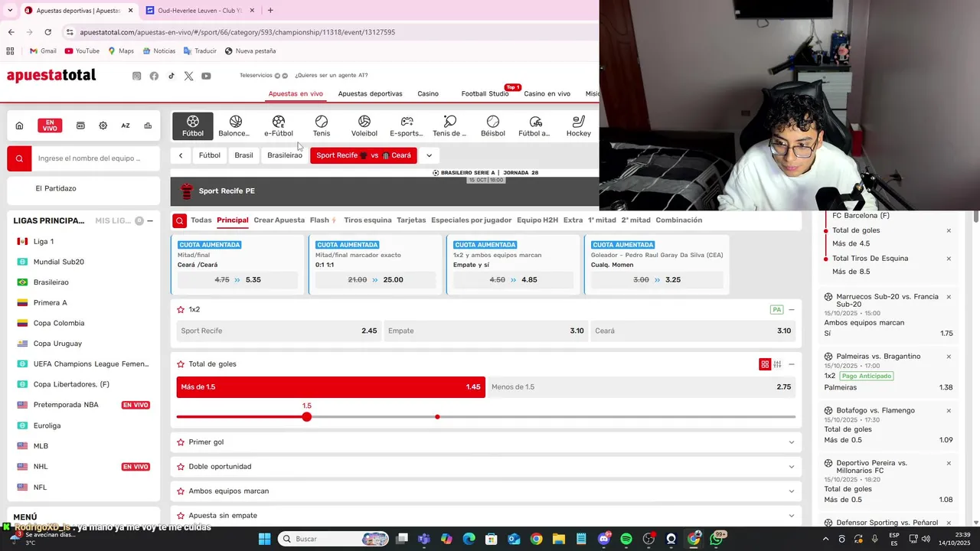Click the red team search magnifier
Viewport: 980px width, 551px height.
click(20, 158)
